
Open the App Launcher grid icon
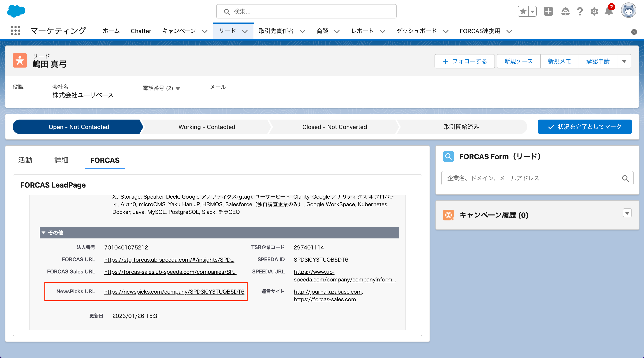point(16,31)
